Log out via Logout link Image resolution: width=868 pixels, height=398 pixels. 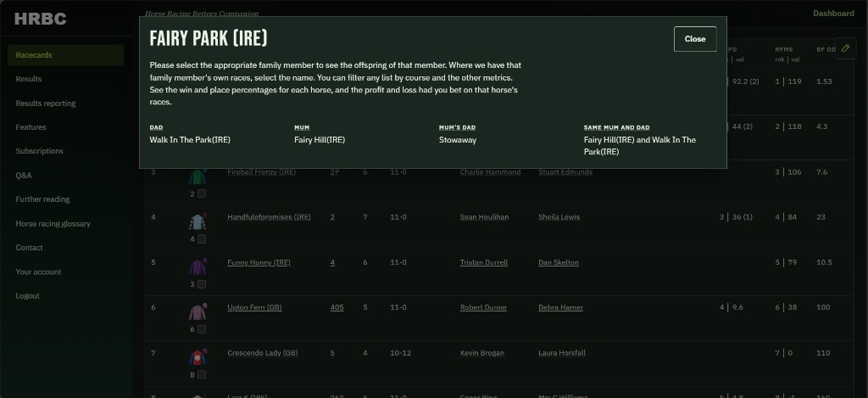pos(28,295)
